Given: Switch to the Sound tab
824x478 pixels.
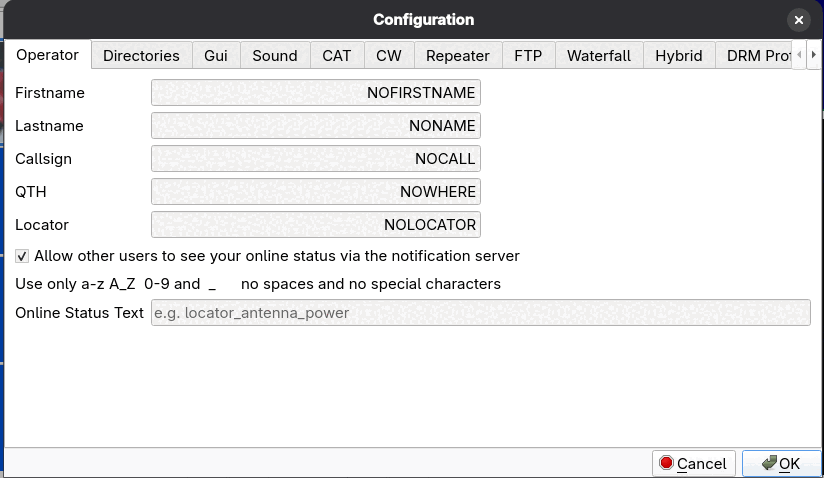Looking at the screenshot, I should pyautogui.click(x=275, y=56).
